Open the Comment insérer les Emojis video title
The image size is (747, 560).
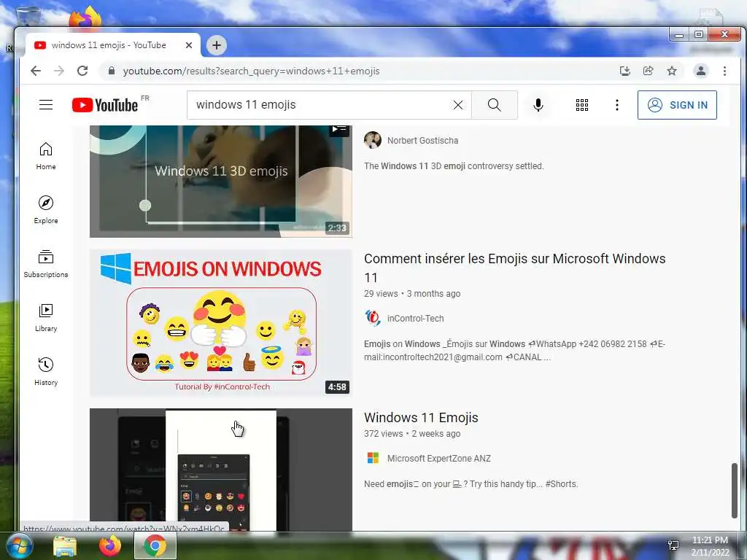514,268
